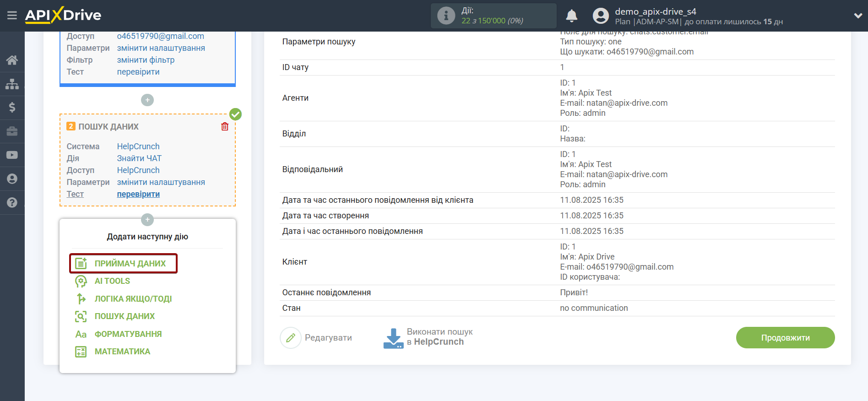Click HelpCrunch Доступ link
Image resolution: width=868 pixels, height=401 pixels.
click(x=138, y=170)
